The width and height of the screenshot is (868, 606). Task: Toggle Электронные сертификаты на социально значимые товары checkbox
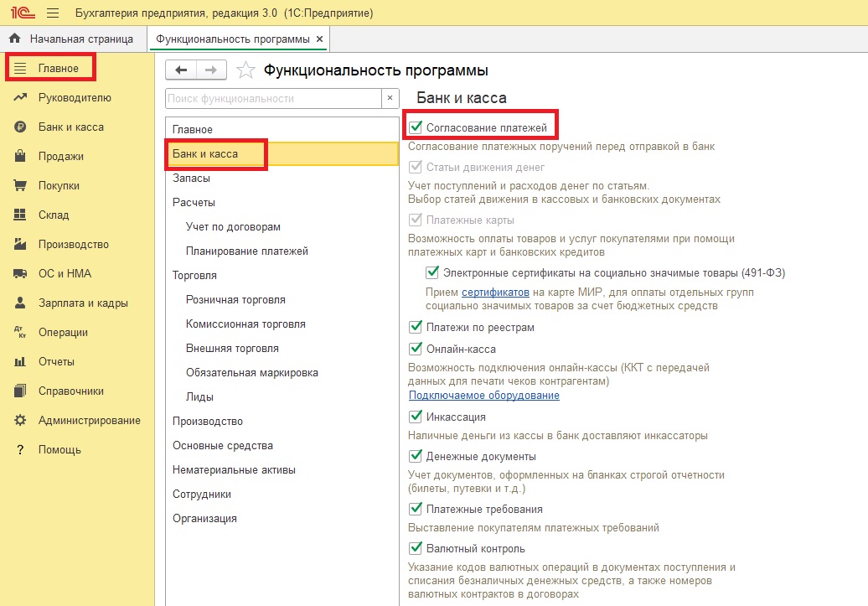[432, 272]
